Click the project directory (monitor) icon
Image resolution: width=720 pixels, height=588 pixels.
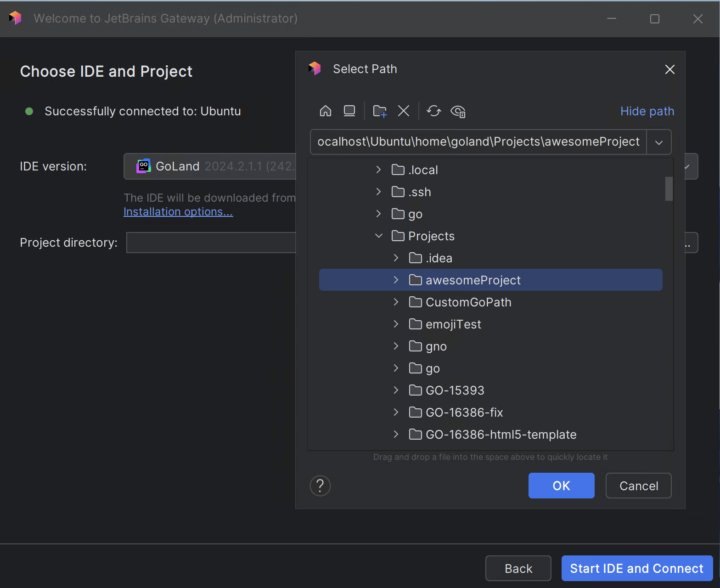coord(349,111)
